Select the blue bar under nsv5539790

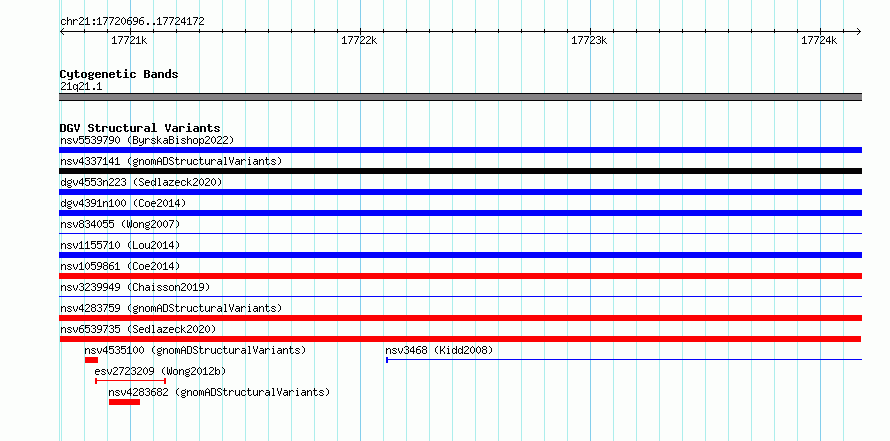(460, 150)
